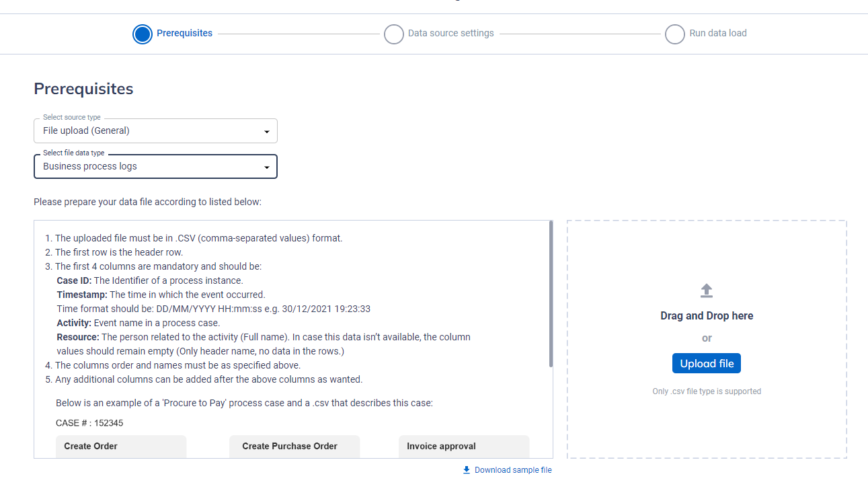Click the bold 'Case ID:' label

pos(74,280)
